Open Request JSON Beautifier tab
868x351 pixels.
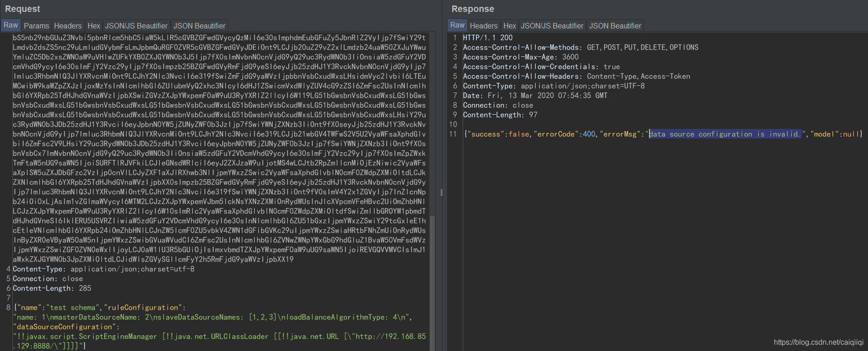pos(199,26)
